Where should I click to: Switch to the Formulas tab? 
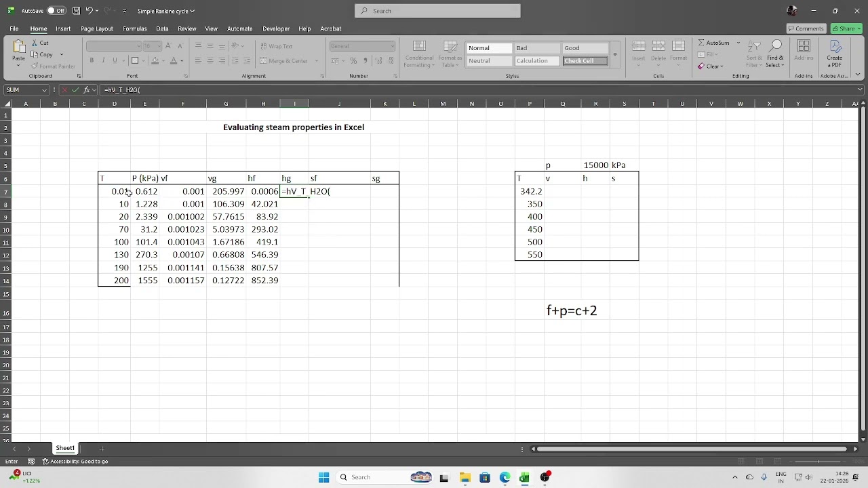tap(134, 28)
